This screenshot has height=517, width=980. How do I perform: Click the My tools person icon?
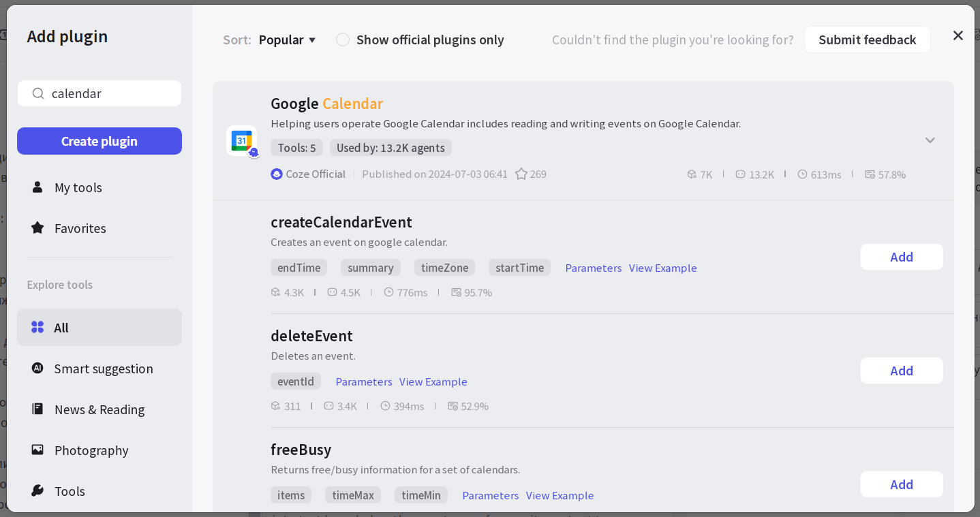tap(37, 187)
